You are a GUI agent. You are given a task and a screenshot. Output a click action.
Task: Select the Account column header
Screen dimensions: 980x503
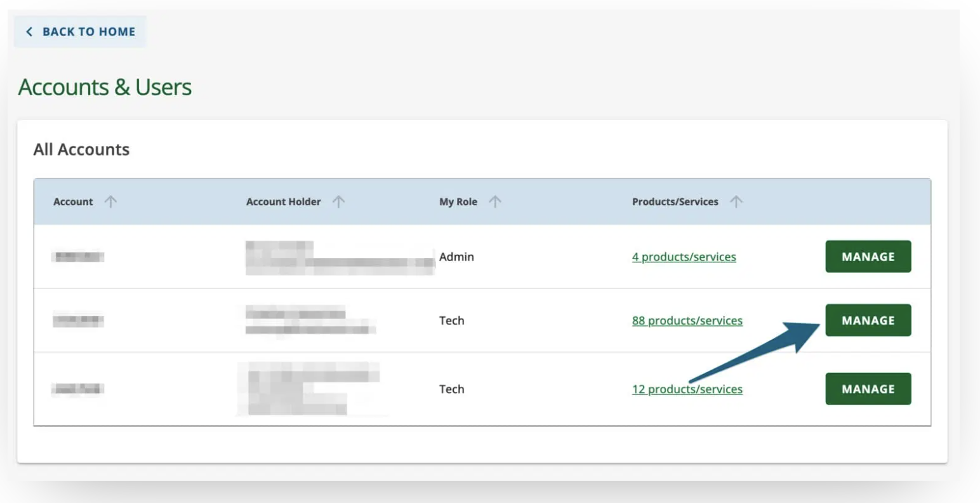click(72, 201)
